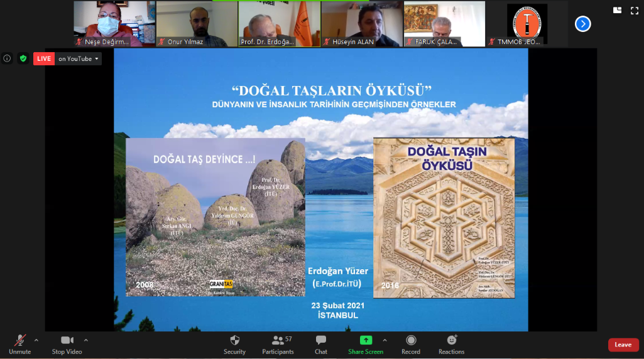Screen dimensions: 644x359
Task: Open video options arrow beside Stop Video
Action: point(86,340)
